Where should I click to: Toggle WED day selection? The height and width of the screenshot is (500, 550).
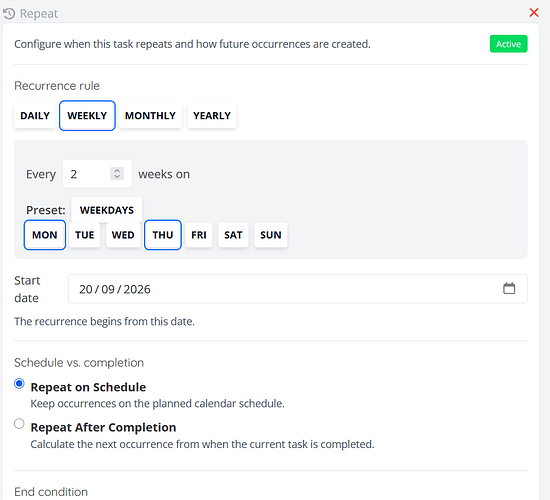click(x=123, y=235)
